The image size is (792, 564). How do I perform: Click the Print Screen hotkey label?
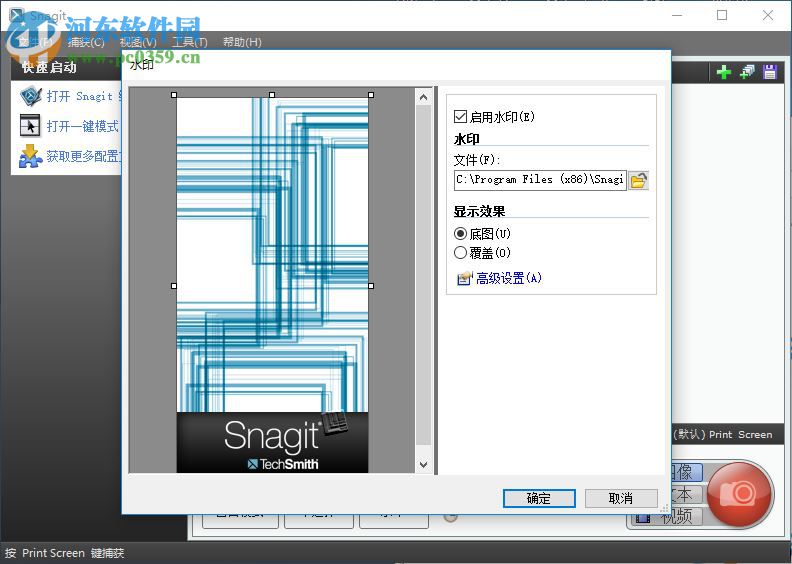[723, 435]
